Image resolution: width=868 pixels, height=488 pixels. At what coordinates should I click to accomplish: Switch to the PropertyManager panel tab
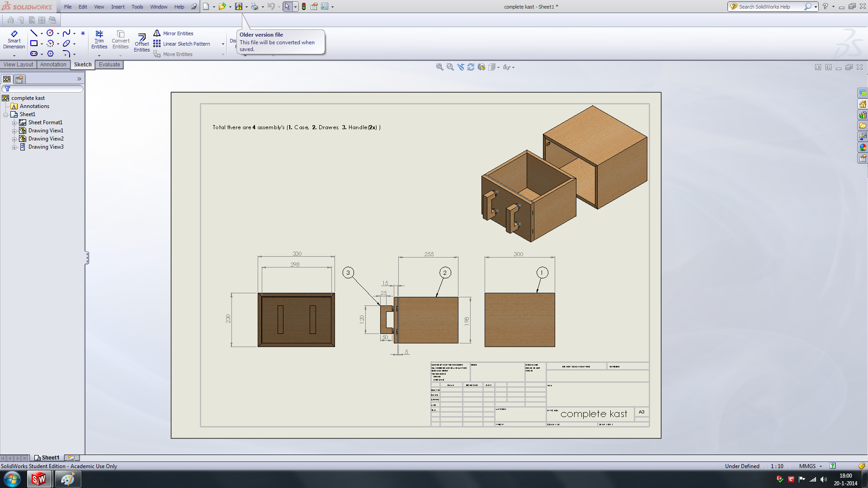click(x=19, y=79)
